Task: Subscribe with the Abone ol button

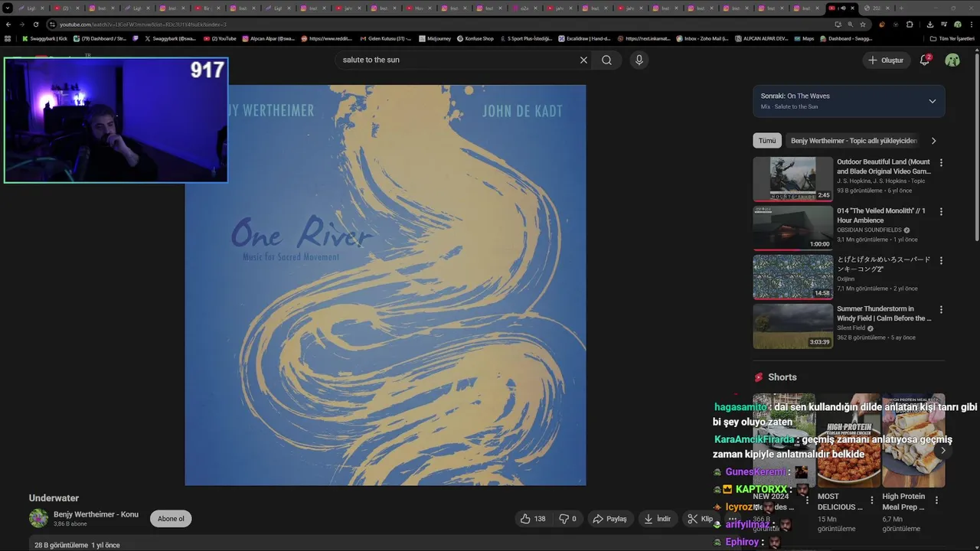Action: (x=171, y=519)
